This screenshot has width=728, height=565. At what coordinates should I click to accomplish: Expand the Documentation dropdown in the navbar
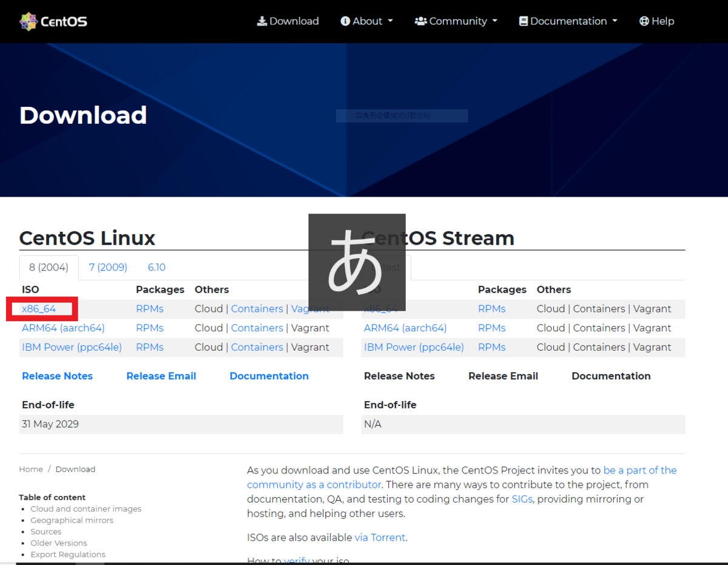coord(568,21)
